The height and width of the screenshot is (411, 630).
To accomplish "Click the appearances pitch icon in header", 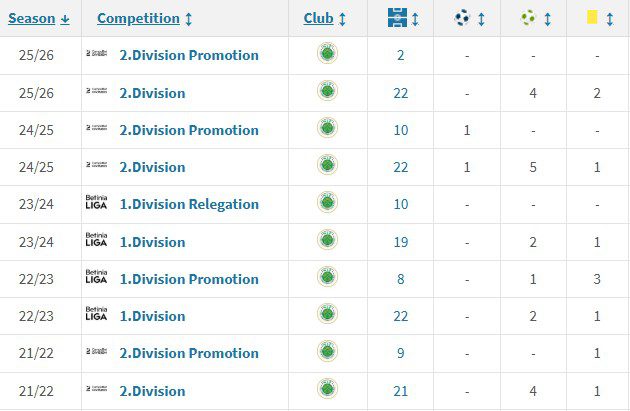I will coord(396,18).
